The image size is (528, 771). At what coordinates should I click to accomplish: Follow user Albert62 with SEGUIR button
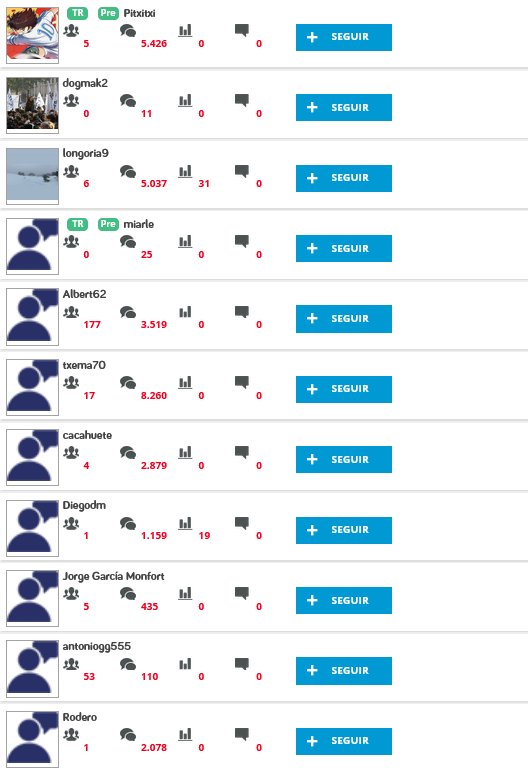344,319
